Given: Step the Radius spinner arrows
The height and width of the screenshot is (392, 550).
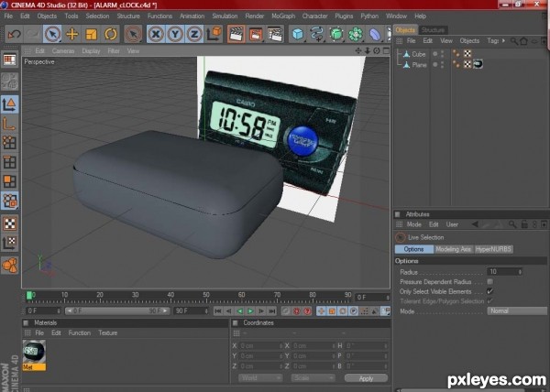Looking at the screenshot, I should [x=520, y=271].
